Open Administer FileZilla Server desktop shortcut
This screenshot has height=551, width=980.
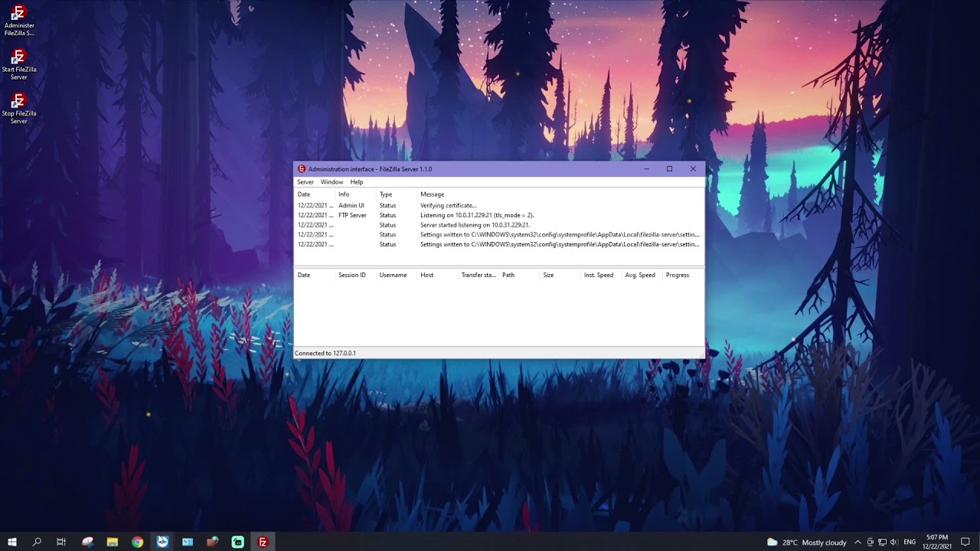[x=18, y=21]
